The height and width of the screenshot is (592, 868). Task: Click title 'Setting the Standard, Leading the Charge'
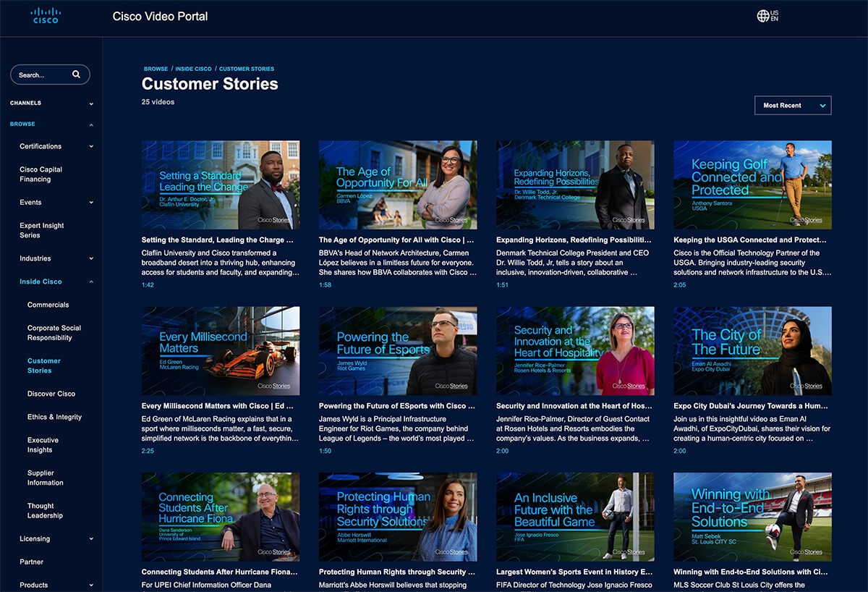[218, 240]
